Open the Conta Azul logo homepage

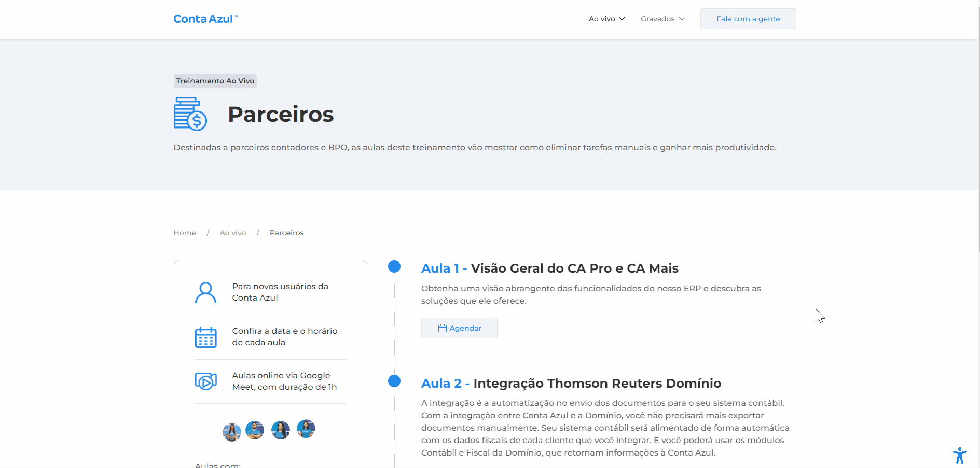(x=205, y=19)
